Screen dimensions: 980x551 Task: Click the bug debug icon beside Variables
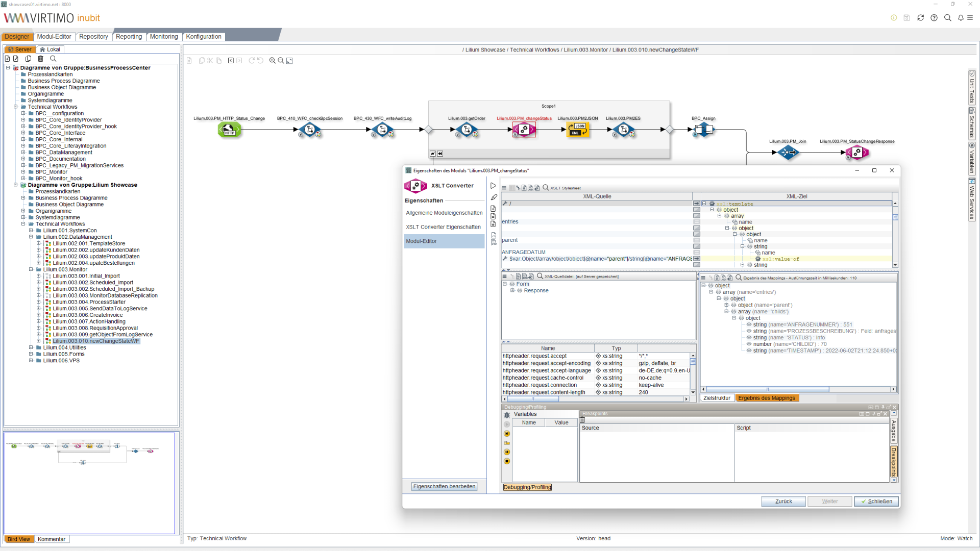507,415
